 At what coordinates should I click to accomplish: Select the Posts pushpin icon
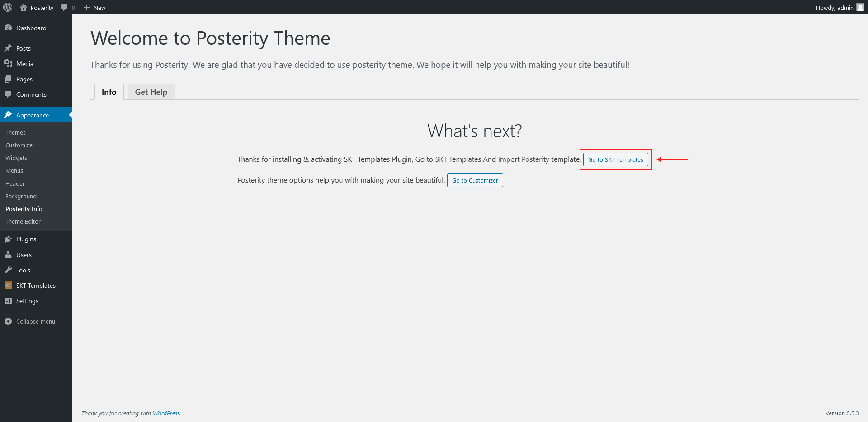point(8,48)
